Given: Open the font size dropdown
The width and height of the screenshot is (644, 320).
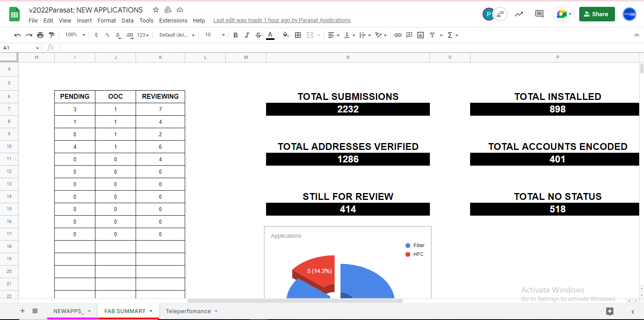Looking at the screenshot, I should [x=215, y=35].
